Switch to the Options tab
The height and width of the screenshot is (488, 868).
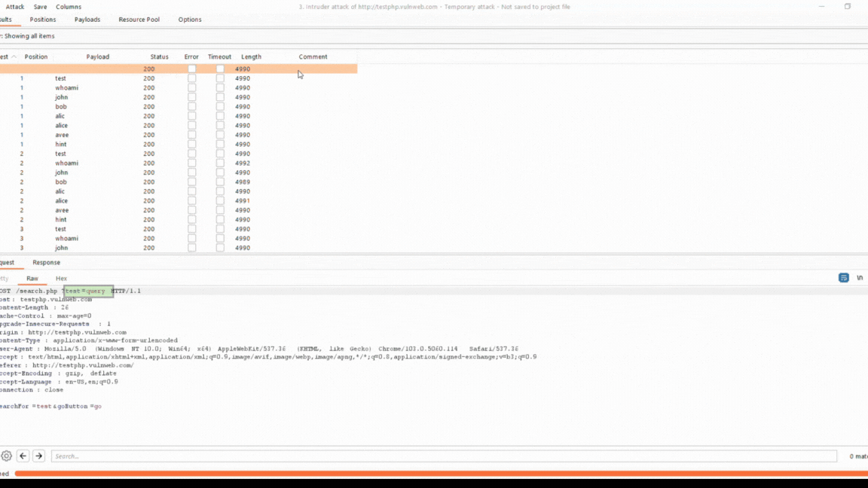[190, 20]
